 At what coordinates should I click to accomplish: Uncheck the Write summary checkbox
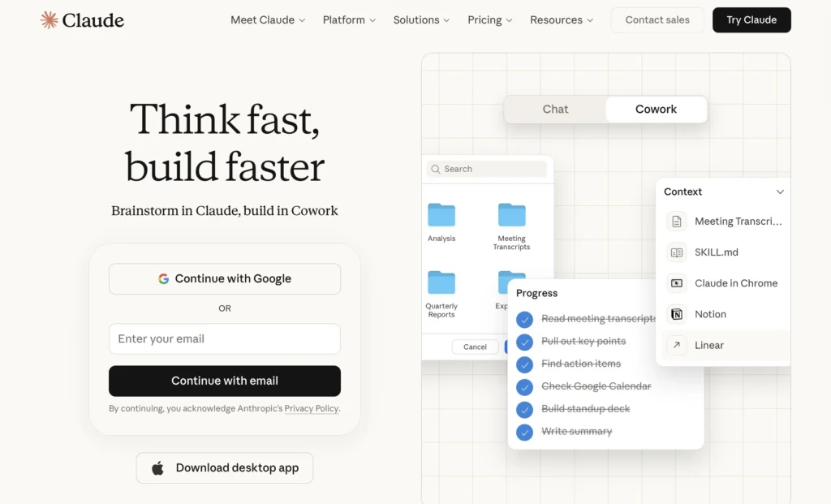coord(525,432)
